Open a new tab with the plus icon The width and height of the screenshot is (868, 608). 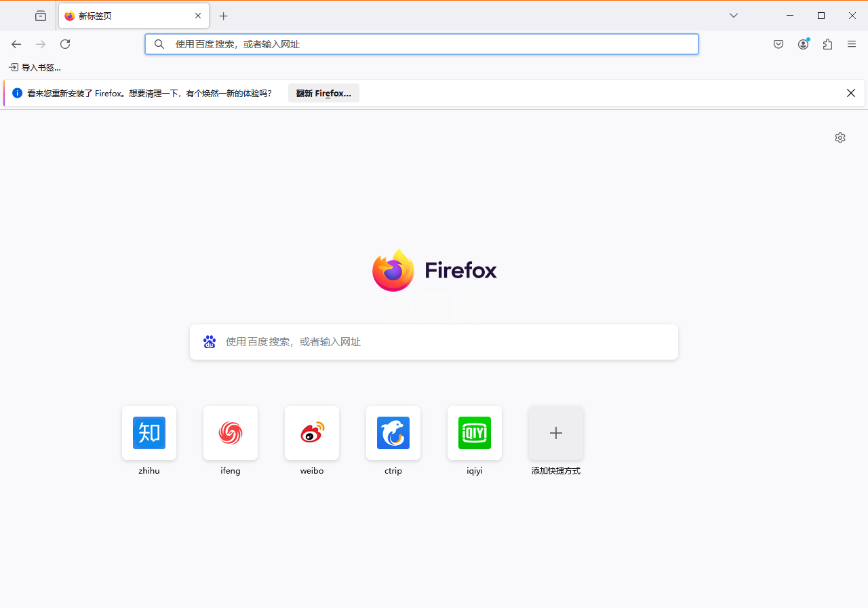[224, 16]
